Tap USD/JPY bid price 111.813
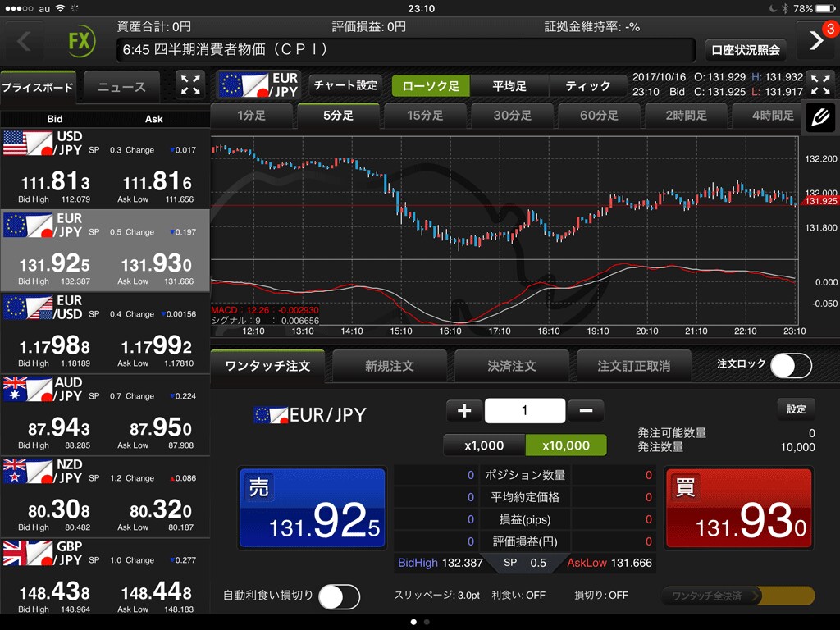Image resolution: width=840 pixels, height=630 pixels. (x=55, y=182)
